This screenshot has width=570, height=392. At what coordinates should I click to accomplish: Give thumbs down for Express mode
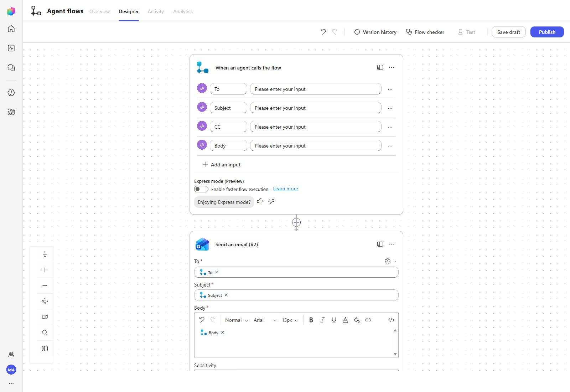[x=271, y=201]
